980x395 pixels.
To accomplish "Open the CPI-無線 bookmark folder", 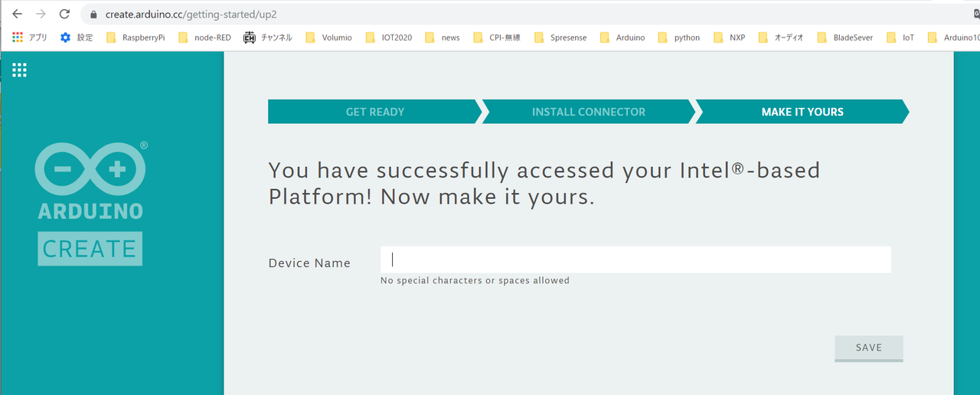I will point(497,37).
